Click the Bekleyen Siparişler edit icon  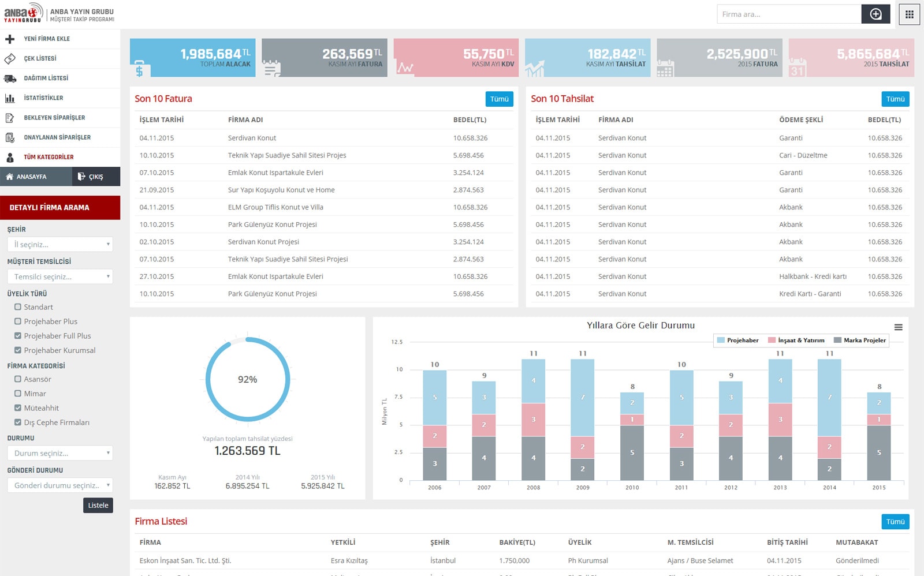[x=10, y=118]
